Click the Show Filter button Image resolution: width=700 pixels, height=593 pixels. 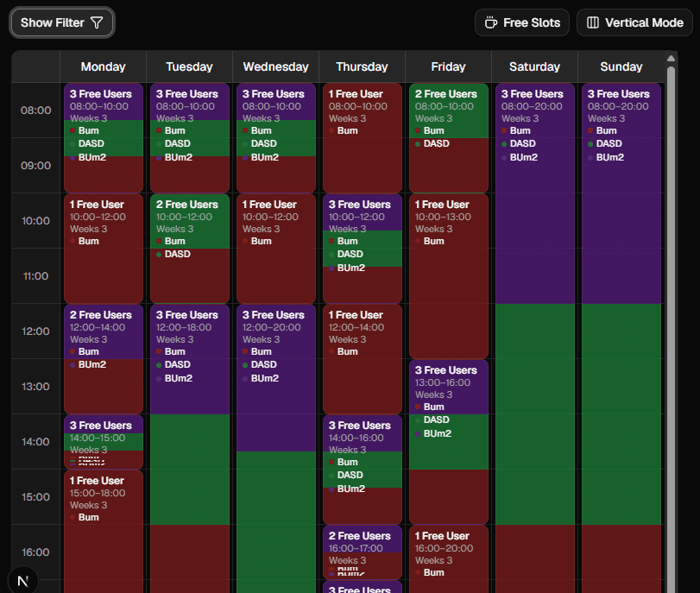62,22
